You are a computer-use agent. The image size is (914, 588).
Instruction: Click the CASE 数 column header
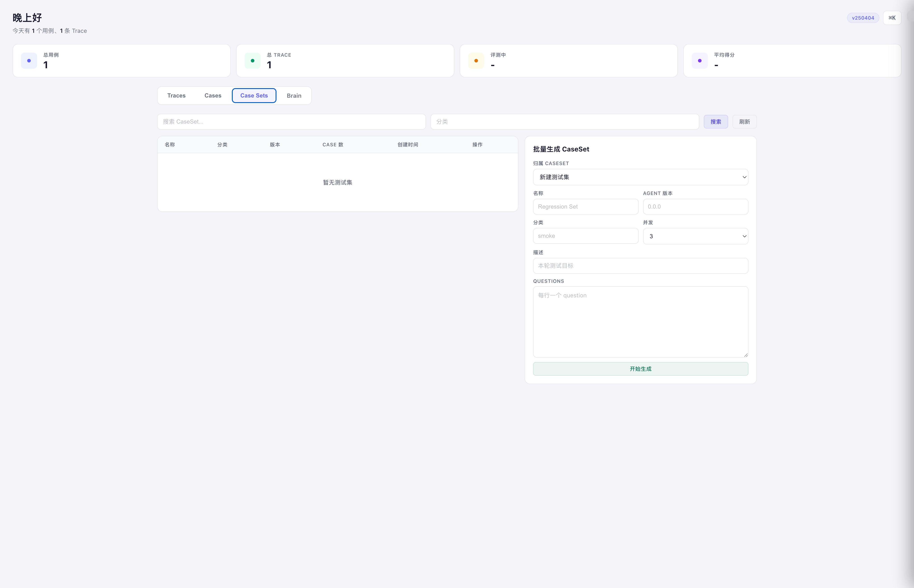[x=333, y=145]
